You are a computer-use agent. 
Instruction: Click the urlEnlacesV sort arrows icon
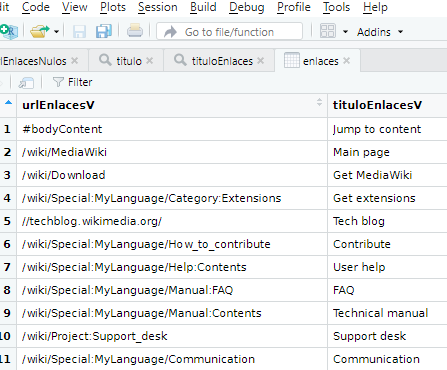coord(319,102)
